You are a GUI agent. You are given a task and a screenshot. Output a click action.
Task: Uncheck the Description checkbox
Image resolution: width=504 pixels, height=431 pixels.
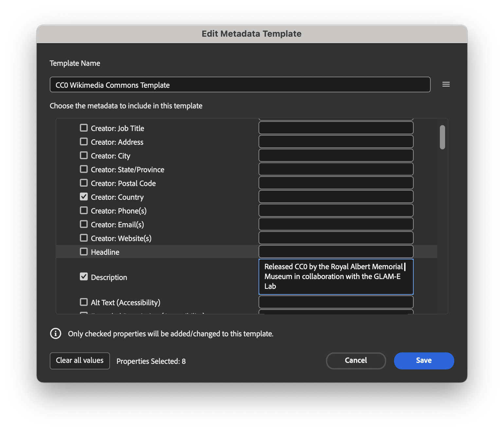pos(84,277)
